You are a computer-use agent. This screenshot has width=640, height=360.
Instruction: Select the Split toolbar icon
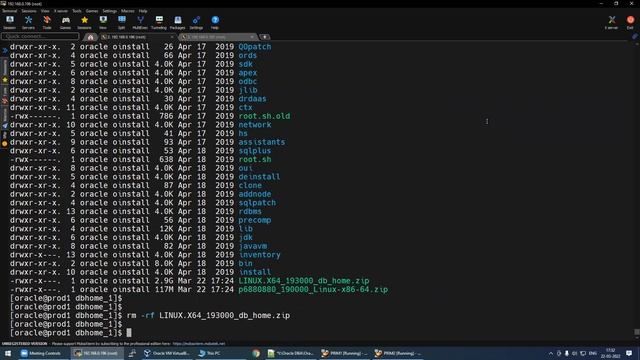tap(122, 22)
